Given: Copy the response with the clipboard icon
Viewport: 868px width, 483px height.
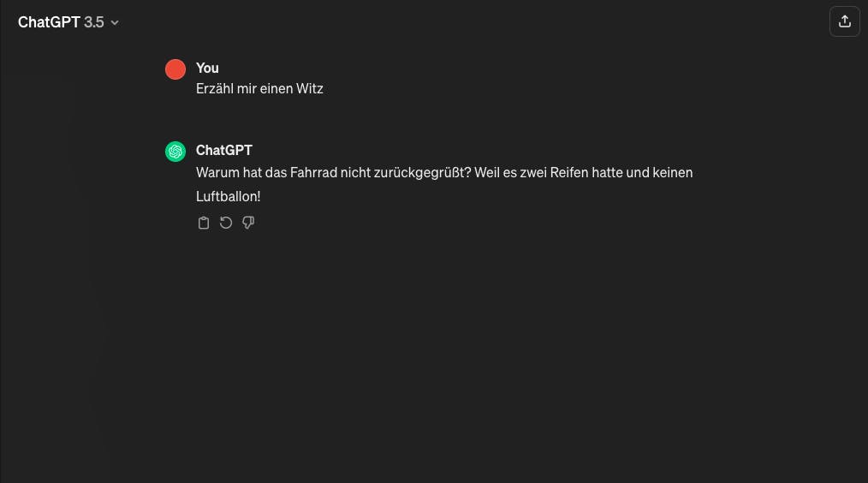Looking at the screenshot, I should (x=204, y=223).
